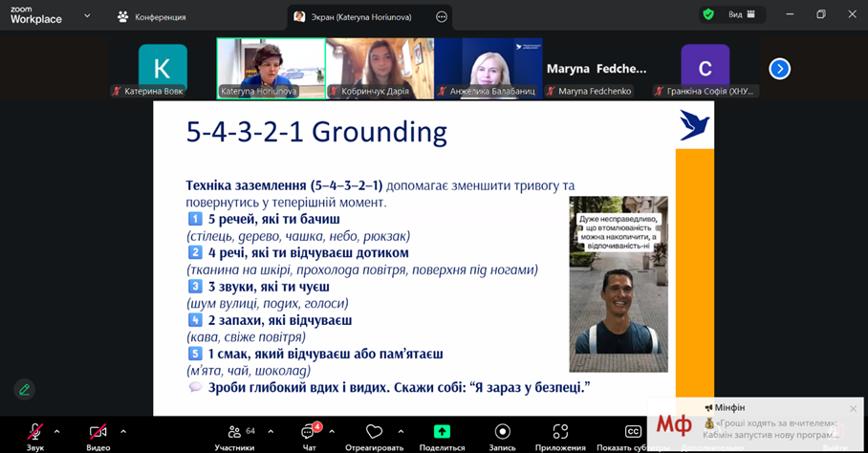
Task: Toggle captions with the CC button
Action: pos(633,432)
